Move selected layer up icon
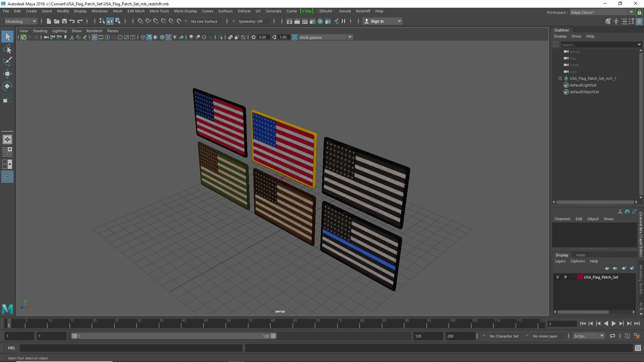Screen dimensions: 644x362 click(607, 268)
